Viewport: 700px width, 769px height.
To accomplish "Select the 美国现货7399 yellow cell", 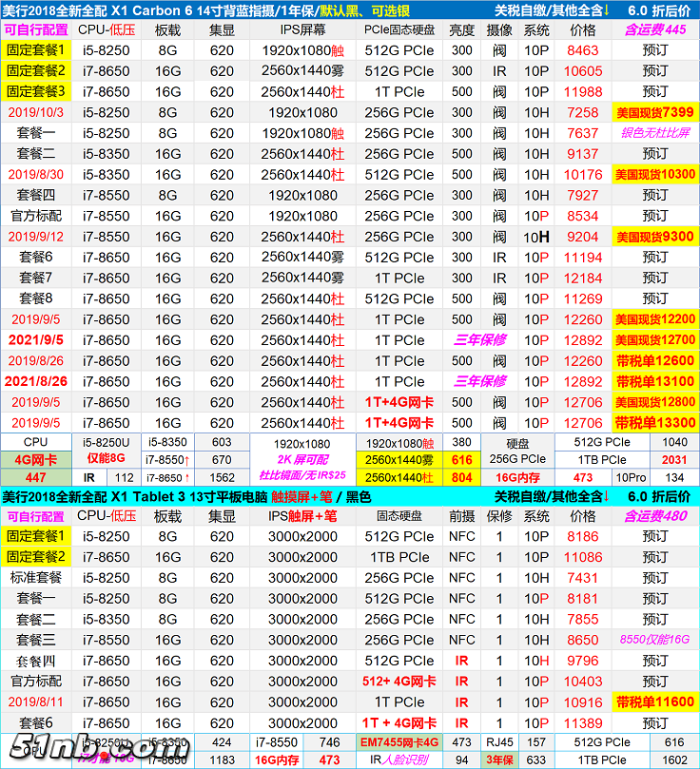I will point(654,112).
